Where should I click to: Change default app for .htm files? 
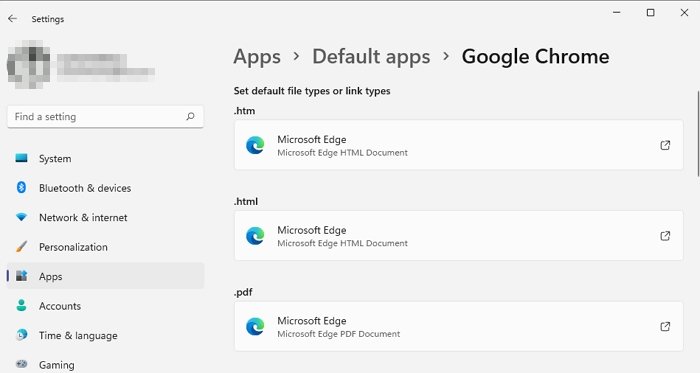click(458, 145)
